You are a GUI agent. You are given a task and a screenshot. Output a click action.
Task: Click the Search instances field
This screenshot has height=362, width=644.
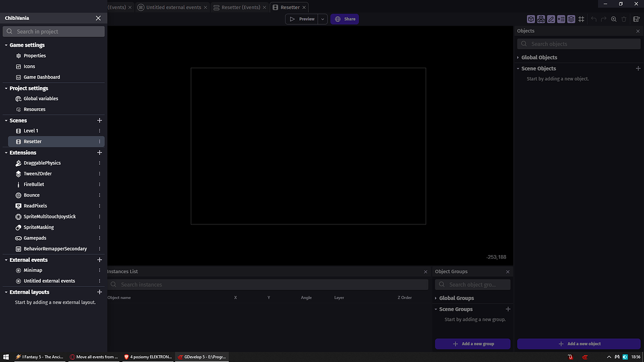click(268, 284)
